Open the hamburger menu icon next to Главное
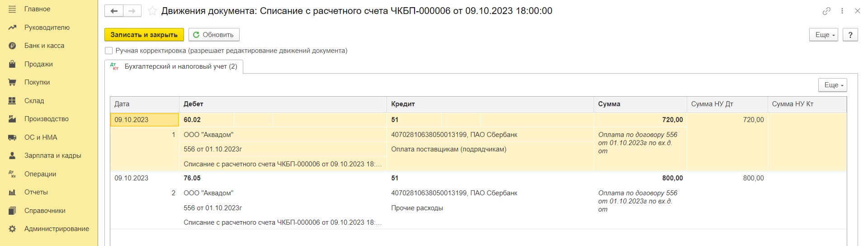This screenshot has height=246, width=868. (x=12, y=9)
